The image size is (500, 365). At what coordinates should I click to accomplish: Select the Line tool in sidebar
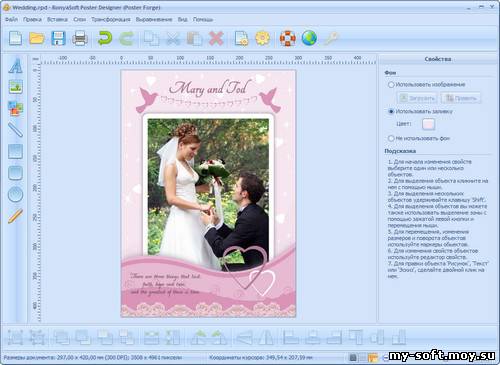[15, 130]
